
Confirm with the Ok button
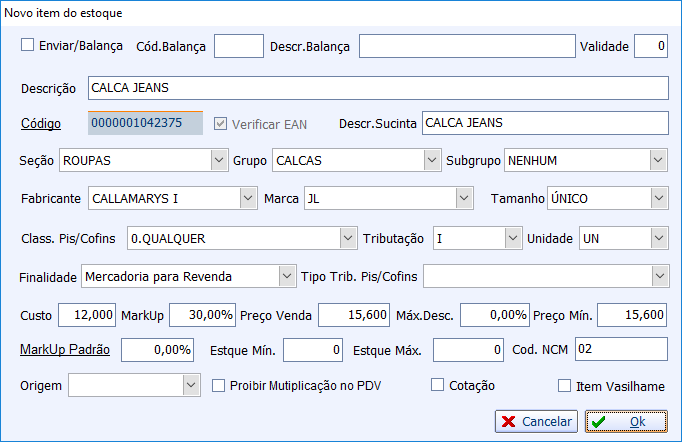626,422
